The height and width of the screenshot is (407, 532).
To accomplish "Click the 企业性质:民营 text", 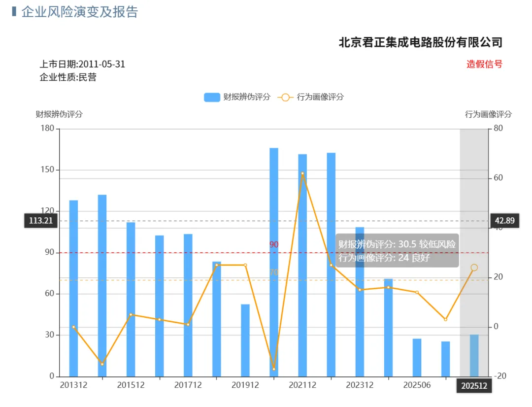I will point(68,77).
